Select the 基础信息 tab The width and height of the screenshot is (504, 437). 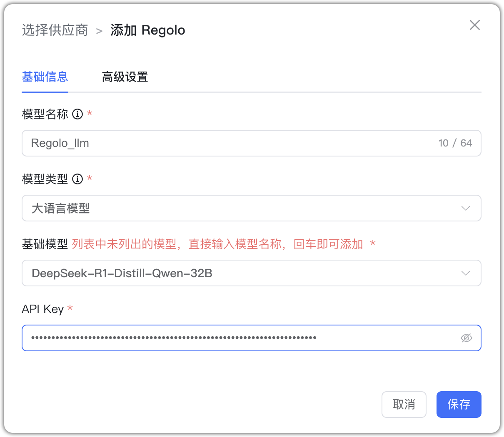(x=45, y=77)
